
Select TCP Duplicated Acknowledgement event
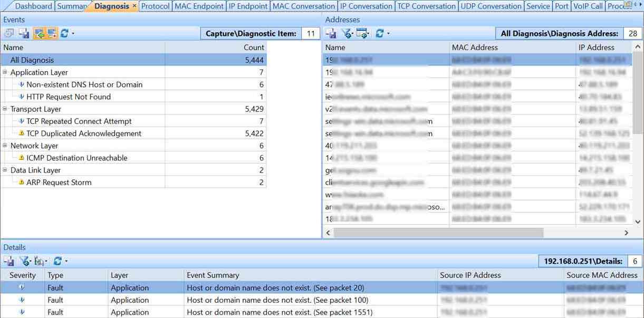tap(84, 133)
